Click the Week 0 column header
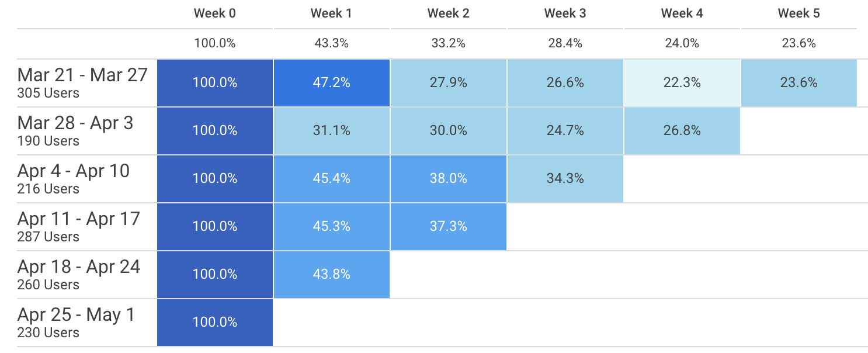The image size is (868, 353). pos(215,13)
